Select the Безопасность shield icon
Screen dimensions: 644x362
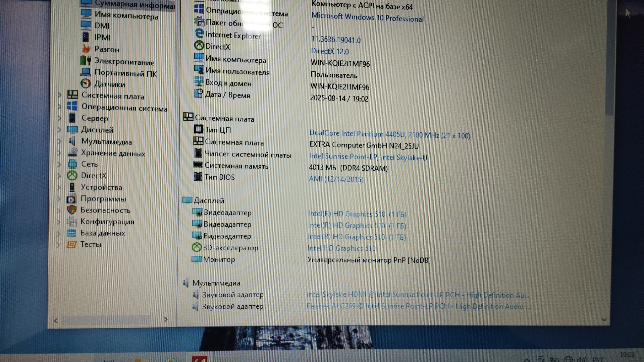(71, 210)
